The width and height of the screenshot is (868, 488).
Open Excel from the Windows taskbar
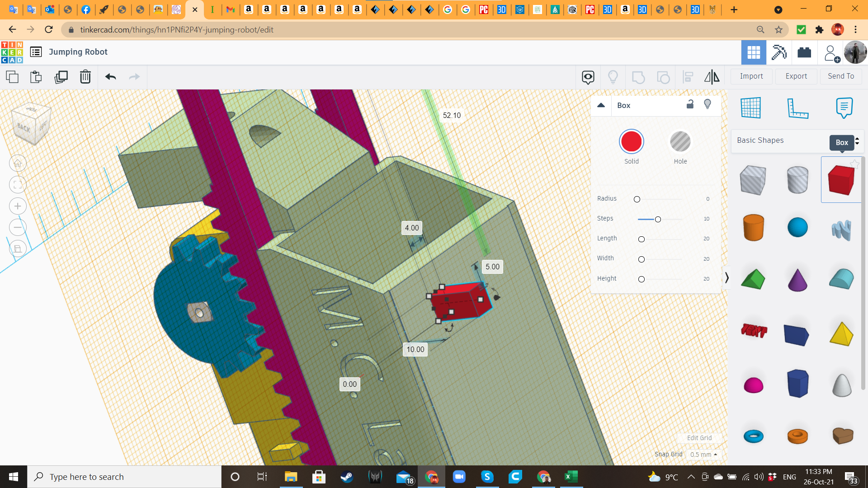point(571,477)
